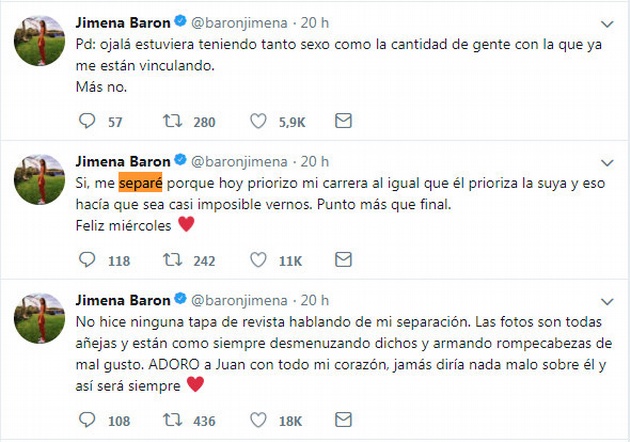Send the first tweet by direct message
630x442 pixels.
343,121
